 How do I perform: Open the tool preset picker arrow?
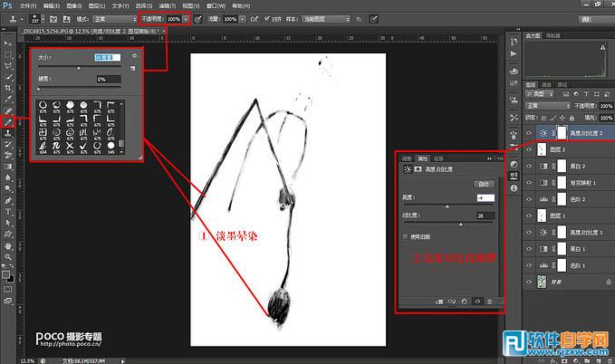pos(22,19)
